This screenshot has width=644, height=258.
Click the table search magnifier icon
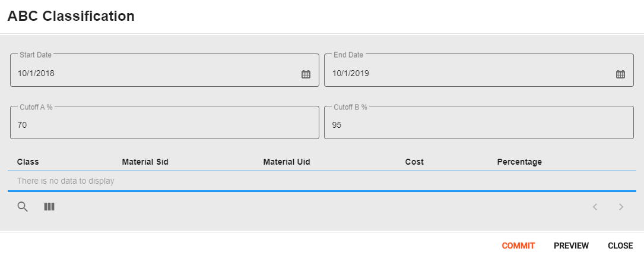[23, 206]
